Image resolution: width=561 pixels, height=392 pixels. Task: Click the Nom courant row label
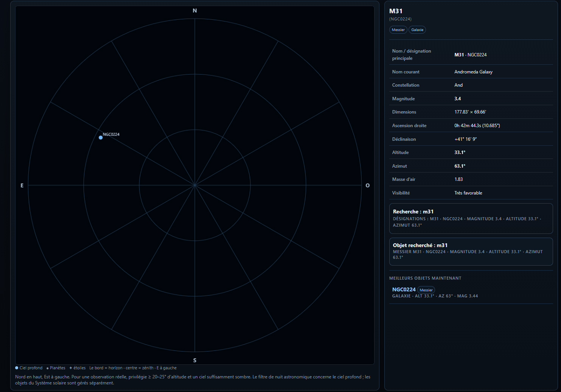[406, 72]
